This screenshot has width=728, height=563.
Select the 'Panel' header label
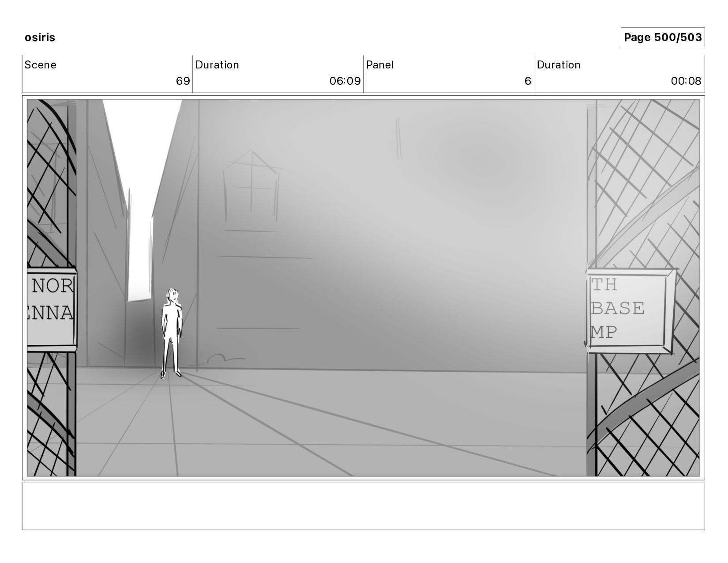pos(380,65)
